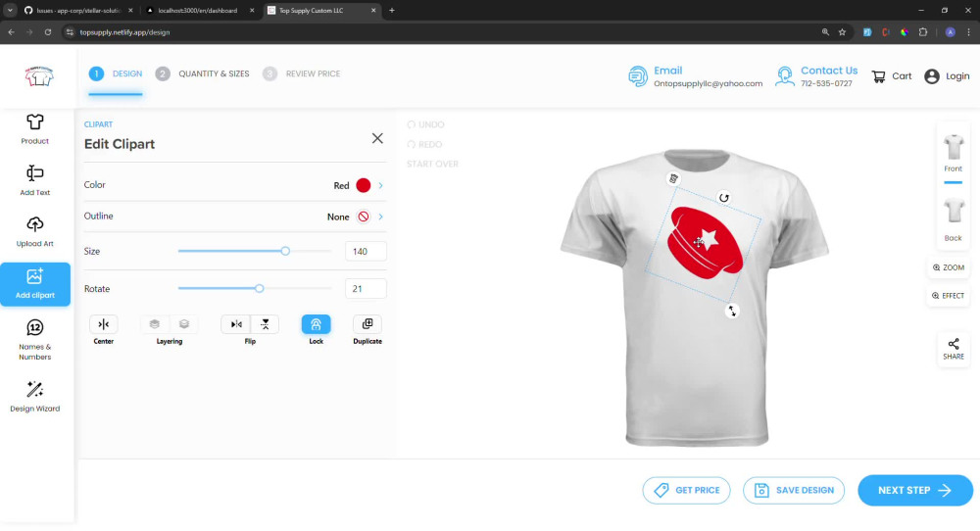The image size is (980, 531).
Task: Select the Add Text tool
Action: (x=35, y=180)
